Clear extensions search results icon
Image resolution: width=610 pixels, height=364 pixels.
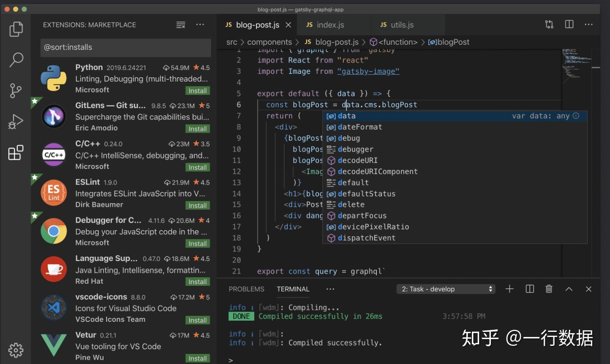click(x=181, y=25)
